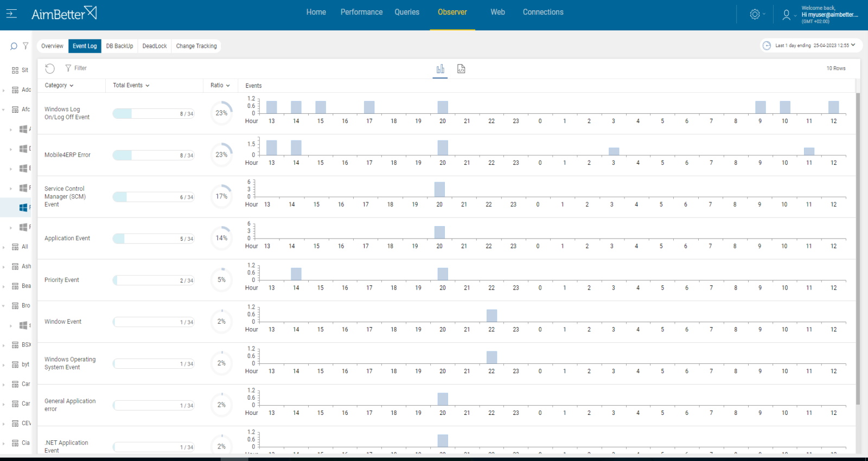Click the Windows Log On/Log Off Event progress bar
Screen dimensions: 868x461
pos(154,113)
